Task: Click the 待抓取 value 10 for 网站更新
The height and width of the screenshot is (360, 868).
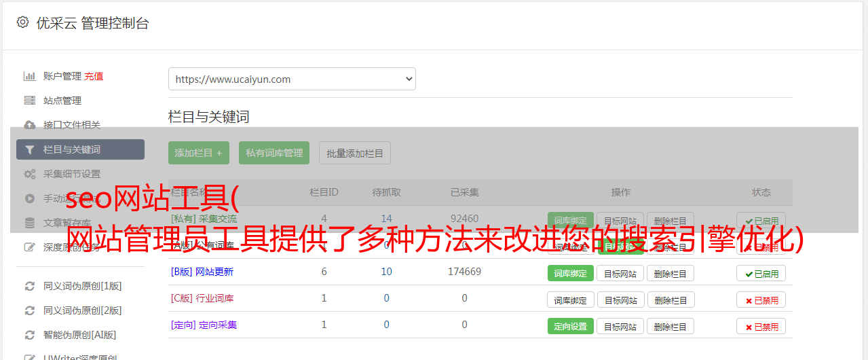Action: pyautogui.click(x=387, y=272)
